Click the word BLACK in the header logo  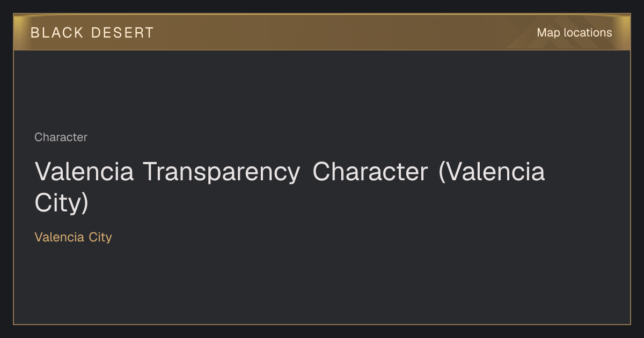pos(57,33)
